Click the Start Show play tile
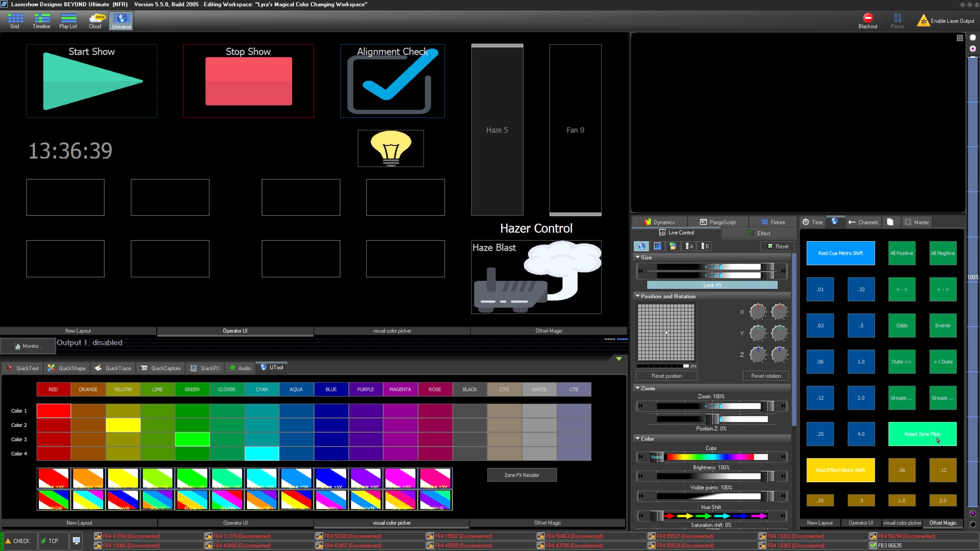980x551 pixels. pyautogui.click(x=92, y=81)
